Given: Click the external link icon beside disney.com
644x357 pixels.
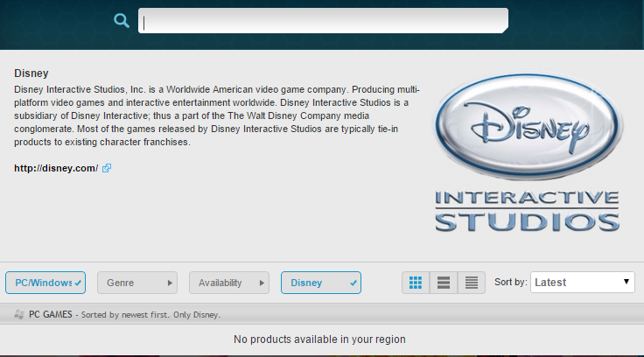Looking at the screenshot, I should point(107,168).
